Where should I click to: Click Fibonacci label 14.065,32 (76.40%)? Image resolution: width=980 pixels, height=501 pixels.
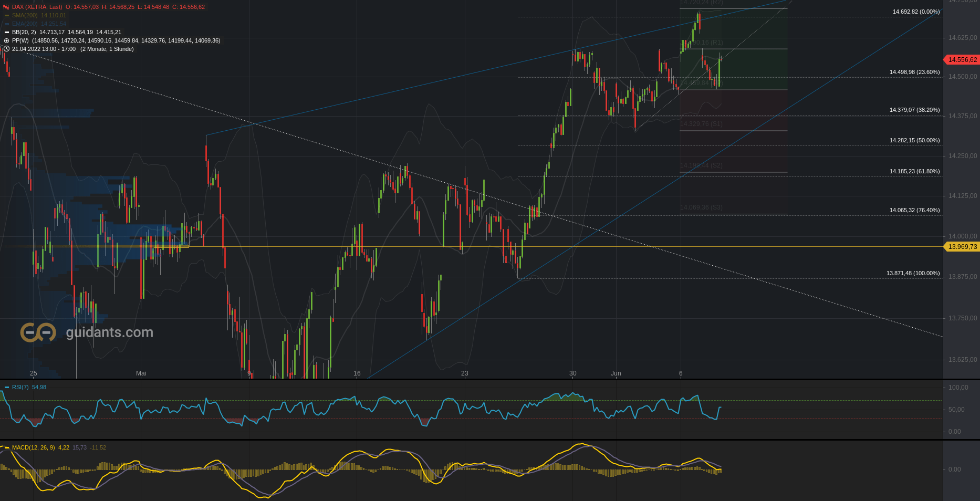[914, 210]
